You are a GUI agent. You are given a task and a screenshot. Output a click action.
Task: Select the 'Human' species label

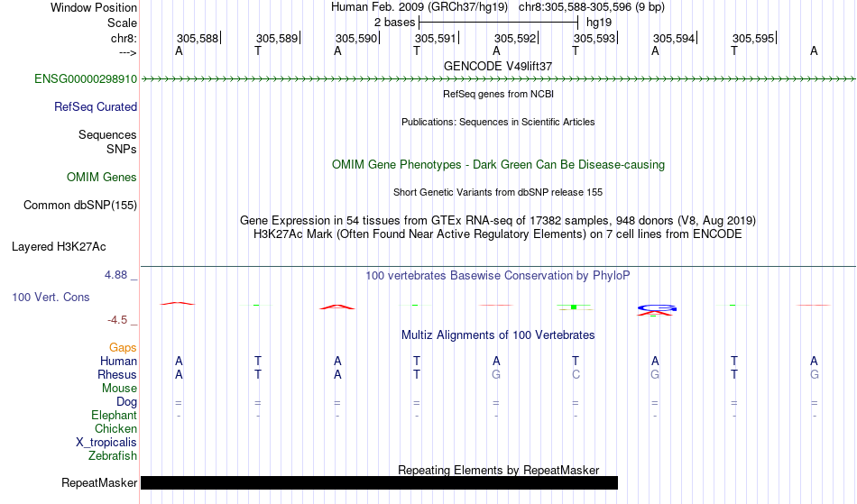118,361
